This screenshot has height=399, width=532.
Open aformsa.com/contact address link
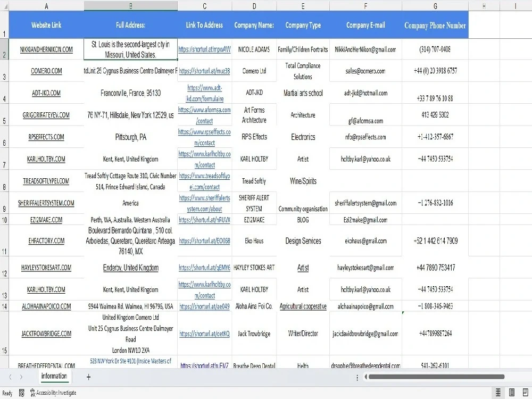(x=205, y=115)
